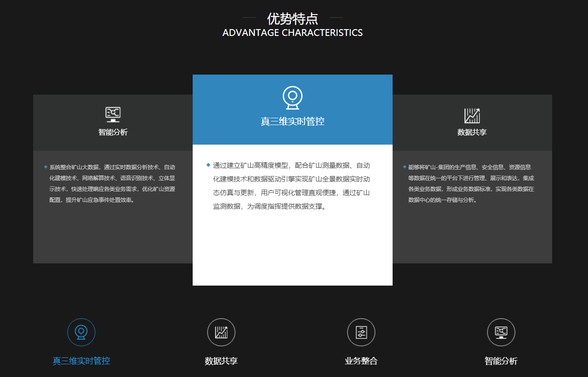Click the ADVANTAGE CHARACTERISTICS subtitle
The image size is (588, 377).
[293, 33]
